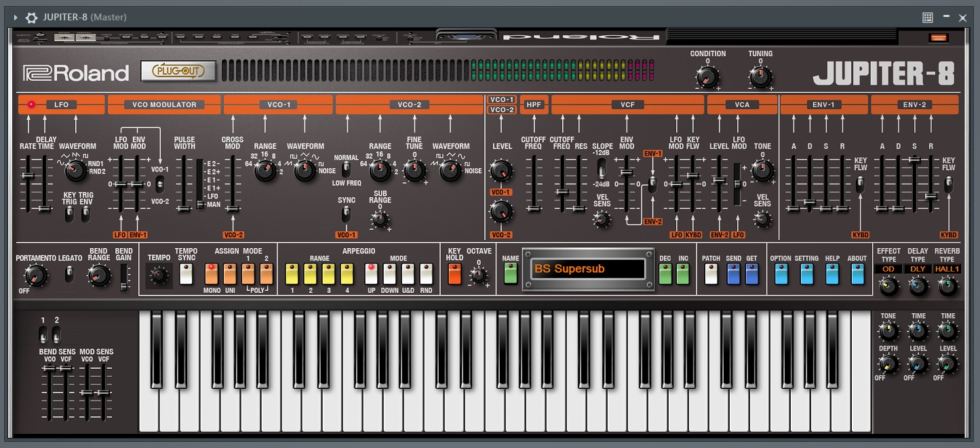Turn the BEND RANGE knob
This screenshot has width=980, height=448.
coord(99,274)
